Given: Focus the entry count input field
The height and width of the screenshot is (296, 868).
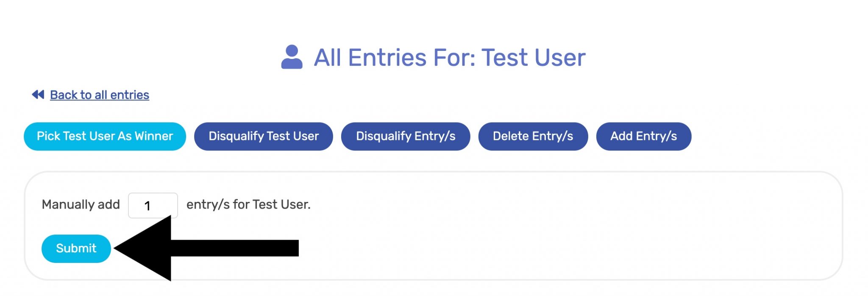Looking at the screenshot, I should coord(153,206).
